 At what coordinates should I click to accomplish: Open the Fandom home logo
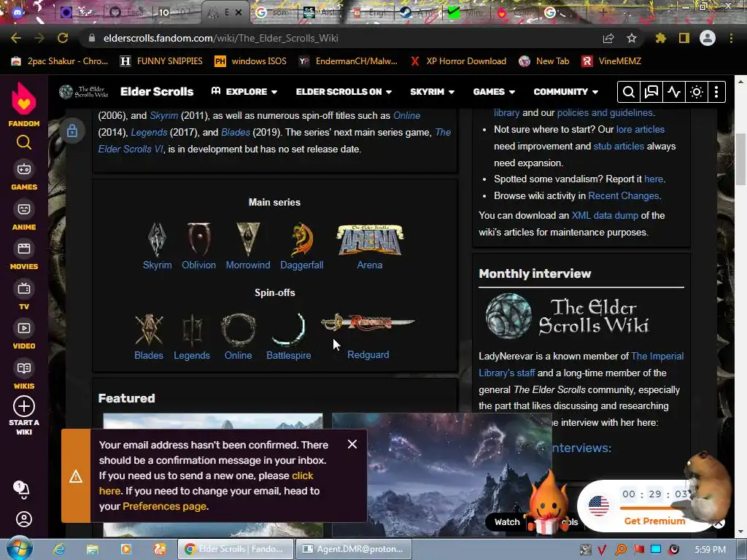(24, 104)
